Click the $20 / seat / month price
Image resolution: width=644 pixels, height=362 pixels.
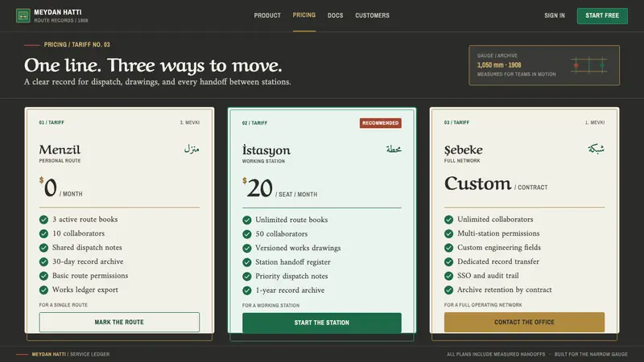click(x=279, y=188)
